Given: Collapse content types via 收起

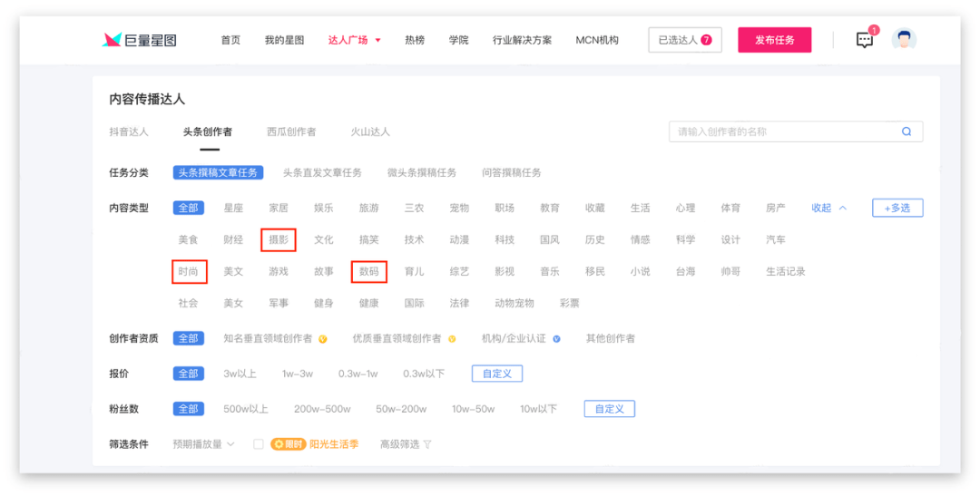Looking at the screenshot, I should point(828,208).
